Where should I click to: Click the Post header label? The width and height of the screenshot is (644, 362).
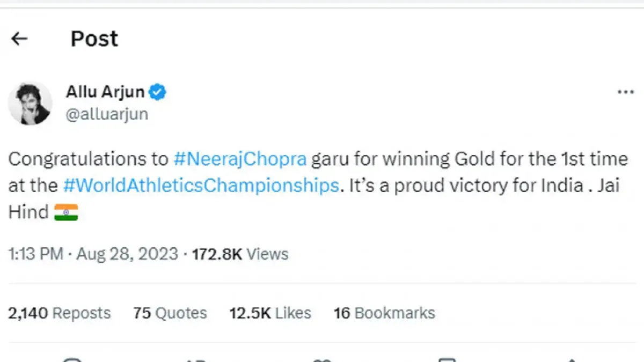[94, 38]
